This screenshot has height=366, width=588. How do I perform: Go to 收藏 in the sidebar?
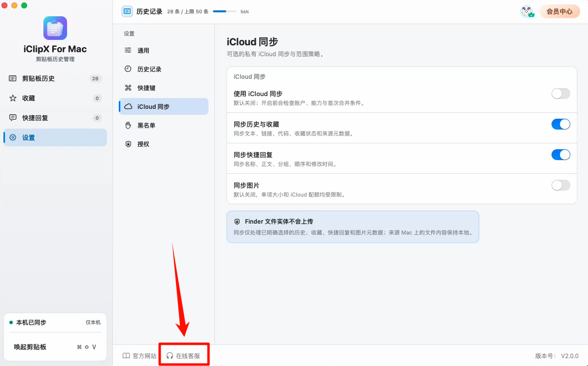(55, 98)
